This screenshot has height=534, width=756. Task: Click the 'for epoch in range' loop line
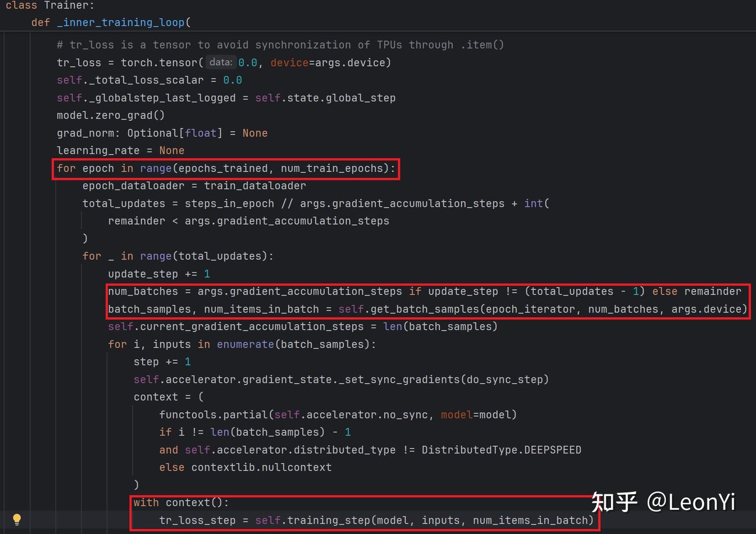[226, 169]
